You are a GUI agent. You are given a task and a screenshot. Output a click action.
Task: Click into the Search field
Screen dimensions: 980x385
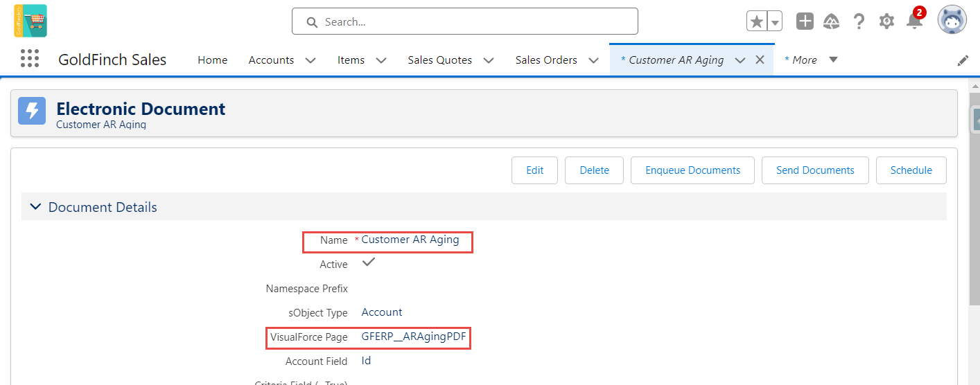464,21
